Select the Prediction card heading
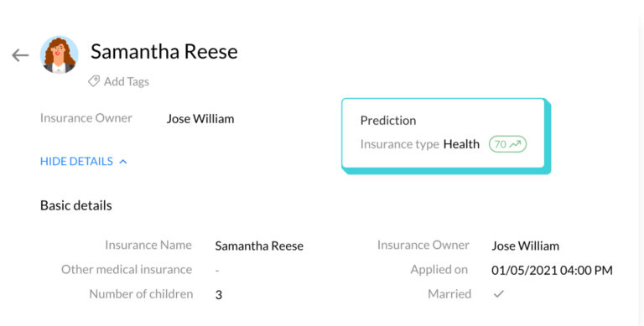 [388, 121]
